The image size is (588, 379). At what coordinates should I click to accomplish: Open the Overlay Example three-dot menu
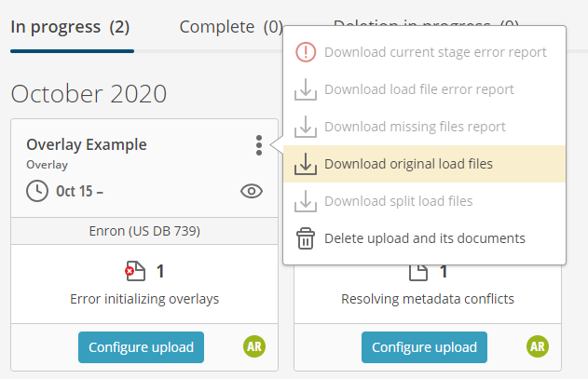click(x=259, y=145)
